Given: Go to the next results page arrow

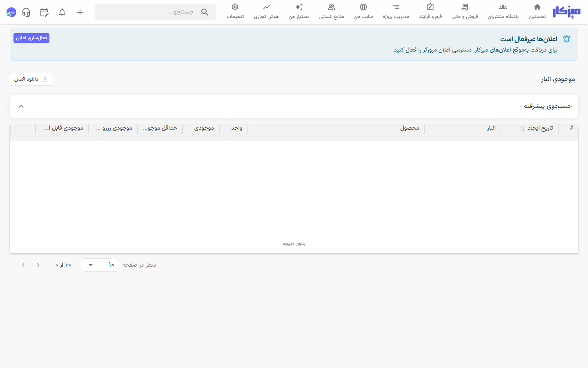Looking at the screenshot, I should pyautogui.click(x=23, y=265).
